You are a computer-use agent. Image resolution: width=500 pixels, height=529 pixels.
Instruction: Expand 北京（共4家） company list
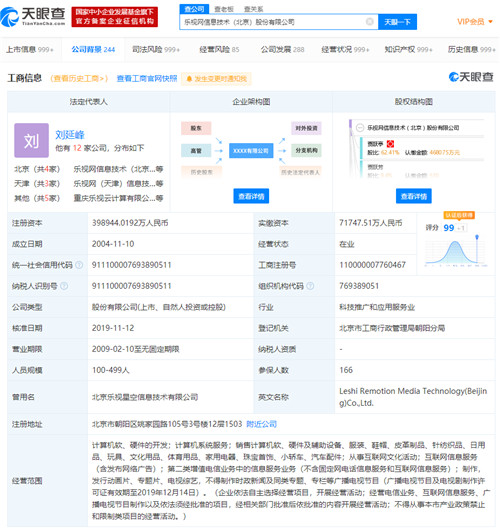click(37, 169)
